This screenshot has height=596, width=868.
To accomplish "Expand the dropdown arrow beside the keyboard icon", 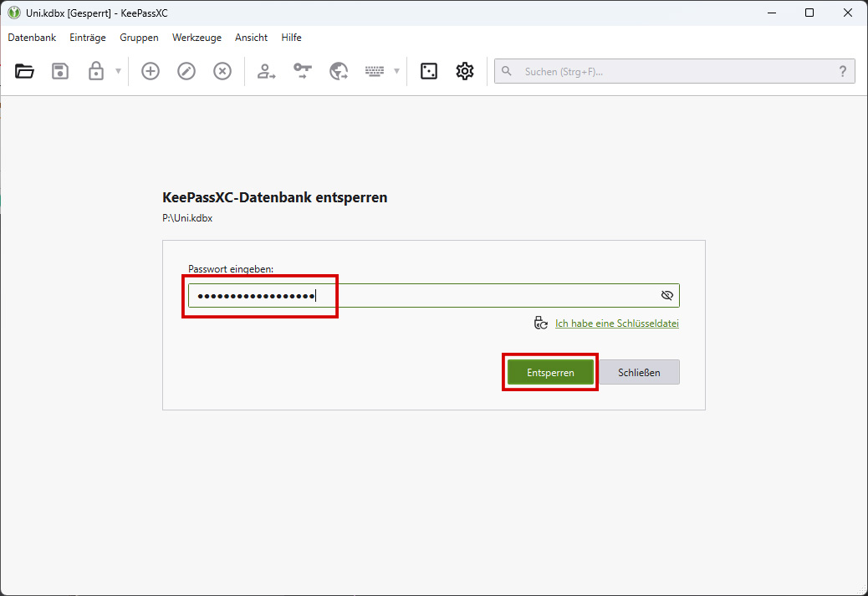I will [x=396, y=71].
